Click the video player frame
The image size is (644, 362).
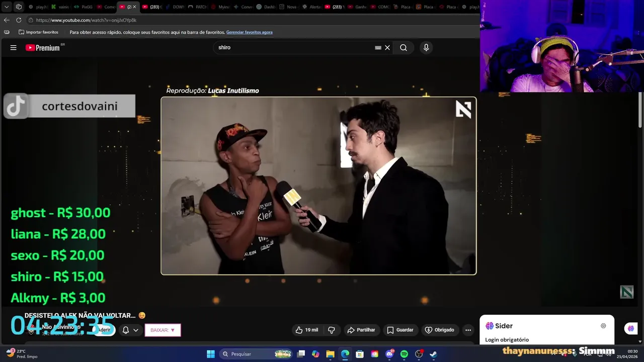tap(318, 186)
